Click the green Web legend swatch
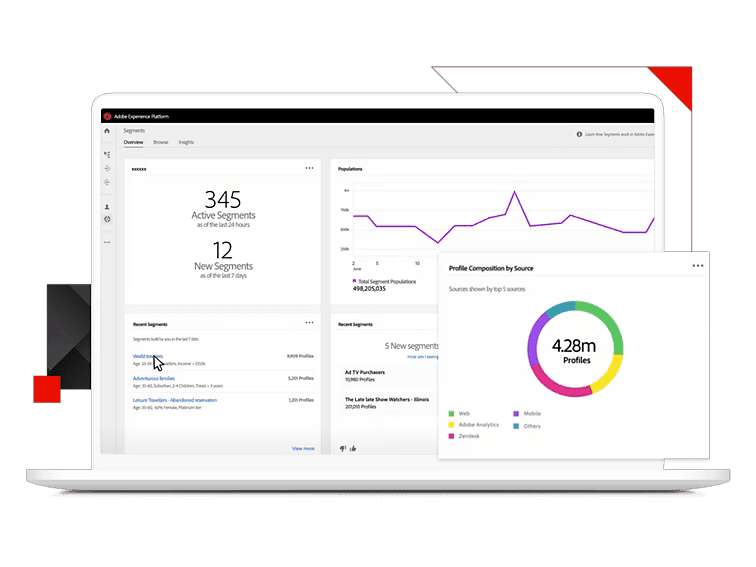This screenshot has width=756, height=567. (x=452, y=413)
